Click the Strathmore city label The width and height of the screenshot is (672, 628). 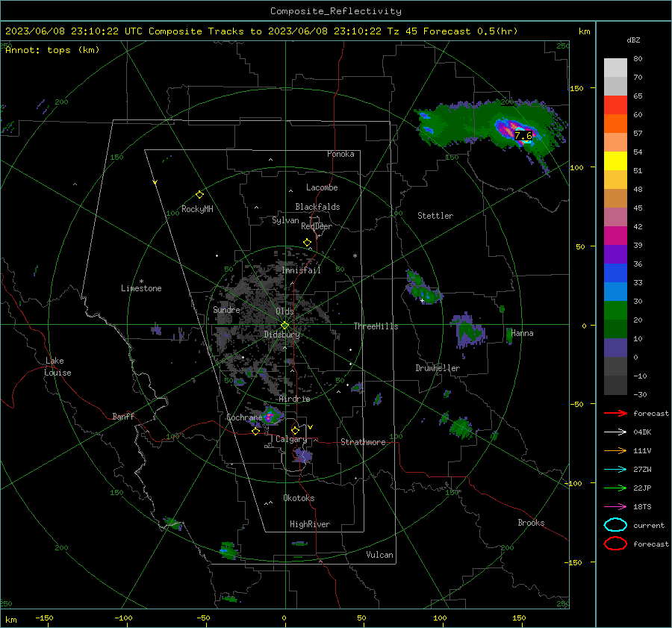point(363,442)
